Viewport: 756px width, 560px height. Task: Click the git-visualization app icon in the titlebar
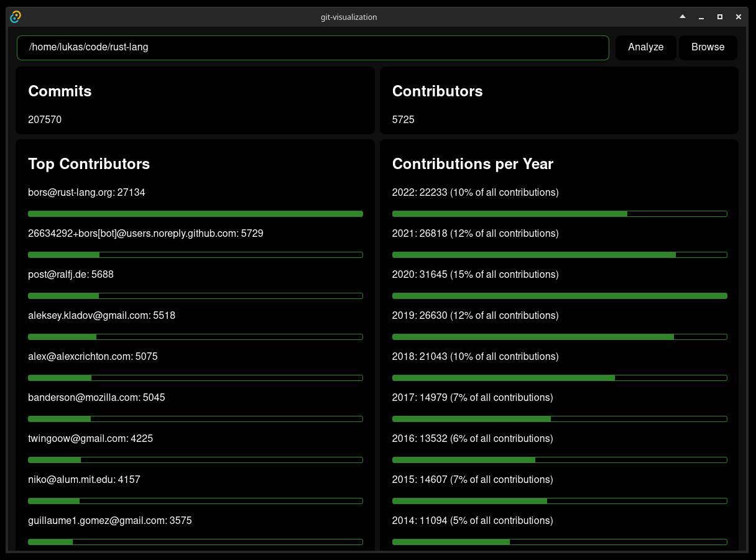pyautogui.click(x=15, y=17)
